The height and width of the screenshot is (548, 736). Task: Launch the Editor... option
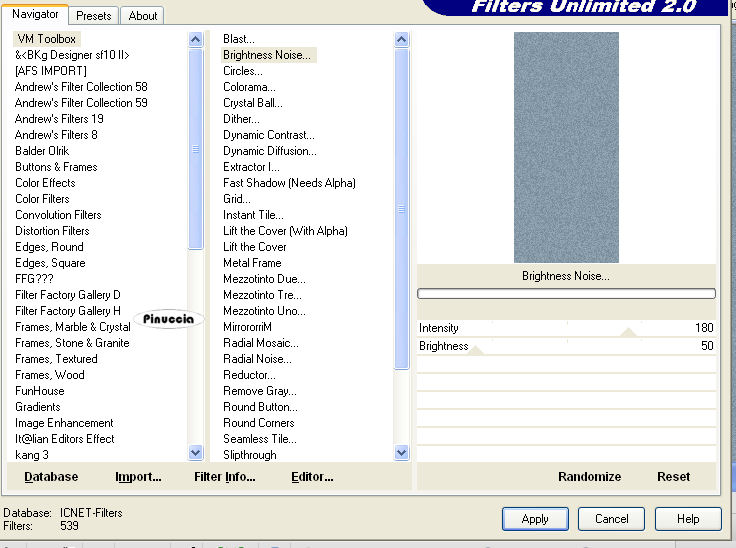click(312, 477)
